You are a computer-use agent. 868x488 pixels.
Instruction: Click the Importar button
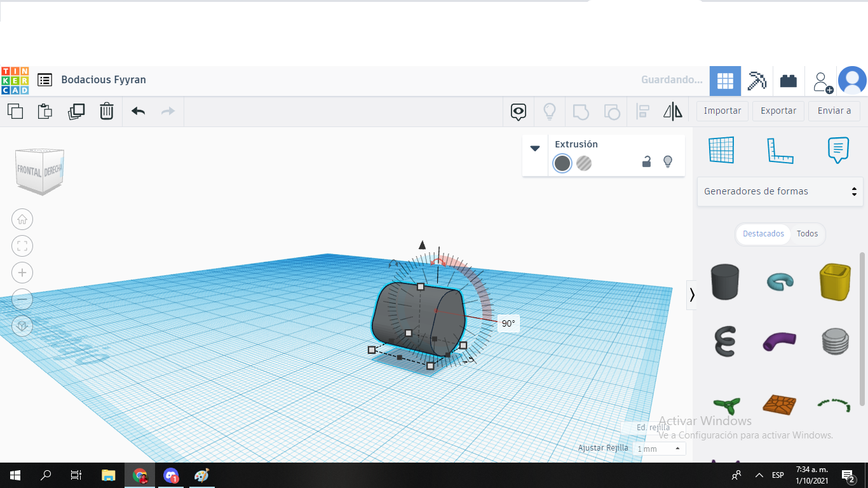[722, 111]
